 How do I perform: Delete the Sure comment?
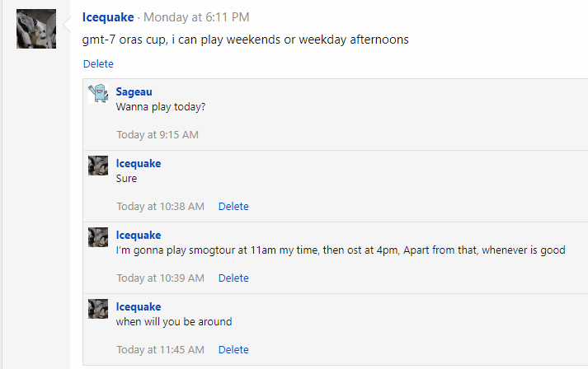click(x=233, y=206)
